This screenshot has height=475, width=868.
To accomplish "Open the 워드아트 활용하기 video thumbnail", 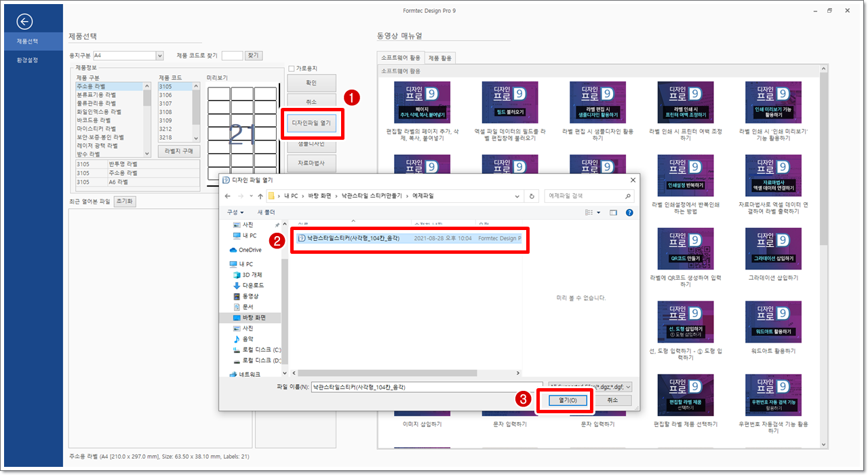I will coord(772,322).
